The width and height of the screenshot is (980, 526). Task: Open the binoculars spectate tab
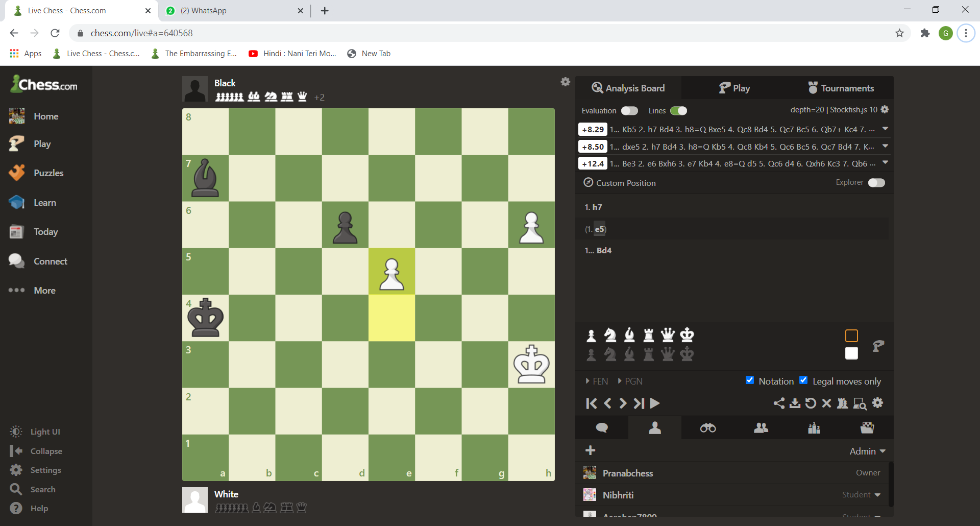(x=708, y=428)
